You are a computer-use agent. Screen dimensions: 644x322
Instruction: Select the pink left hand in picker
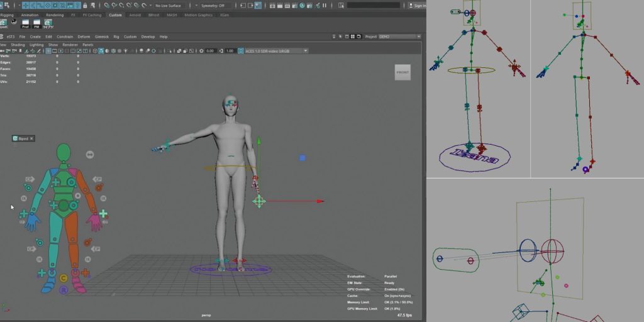click(x=94, y=221)
